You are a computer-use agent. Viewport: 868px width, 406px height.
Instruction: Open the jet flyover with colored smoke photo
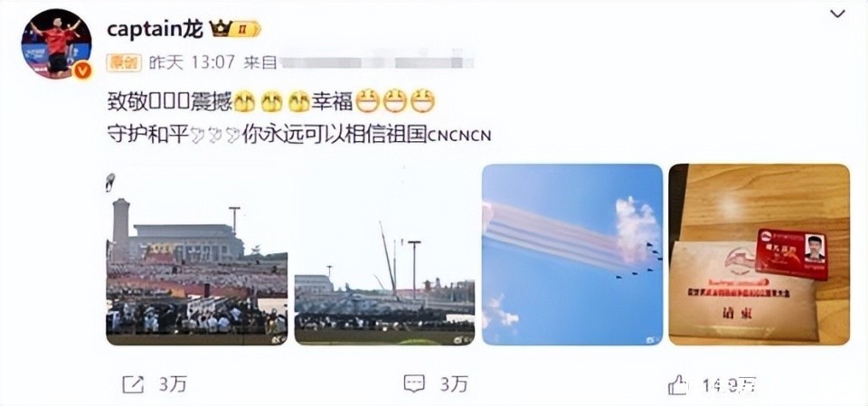571,254
